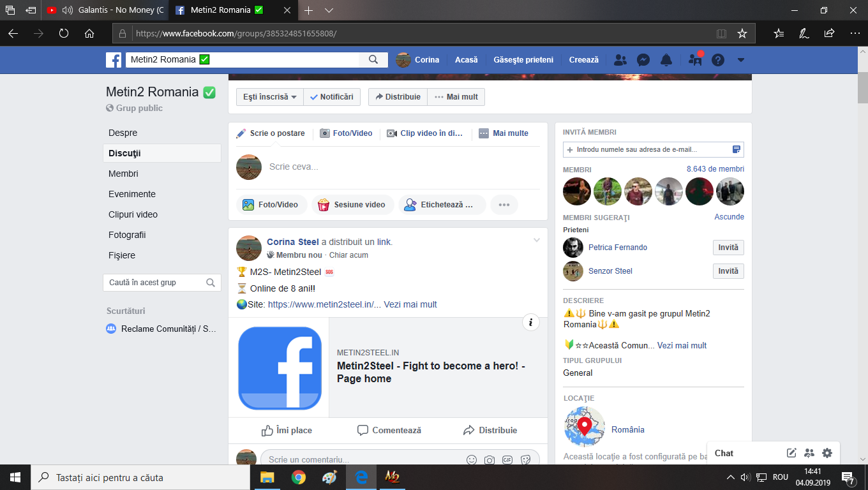
Task: Click 'Etichetează ...' button
Action: [x=442, y=205]
